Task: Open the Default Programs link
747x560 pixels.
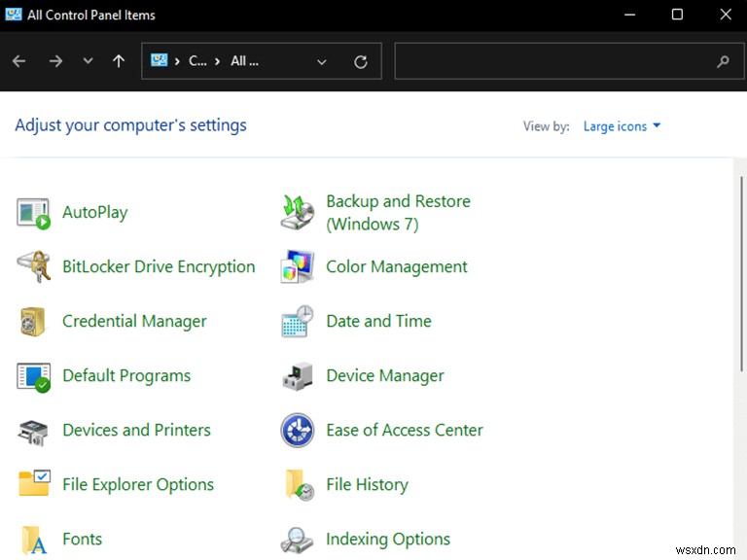Action: click(x=126, y=376)
